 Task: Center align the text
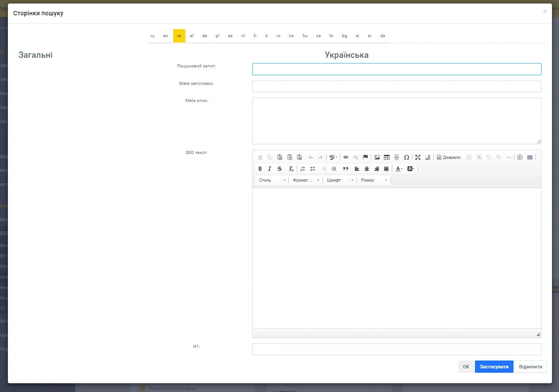tap(367, 169)
